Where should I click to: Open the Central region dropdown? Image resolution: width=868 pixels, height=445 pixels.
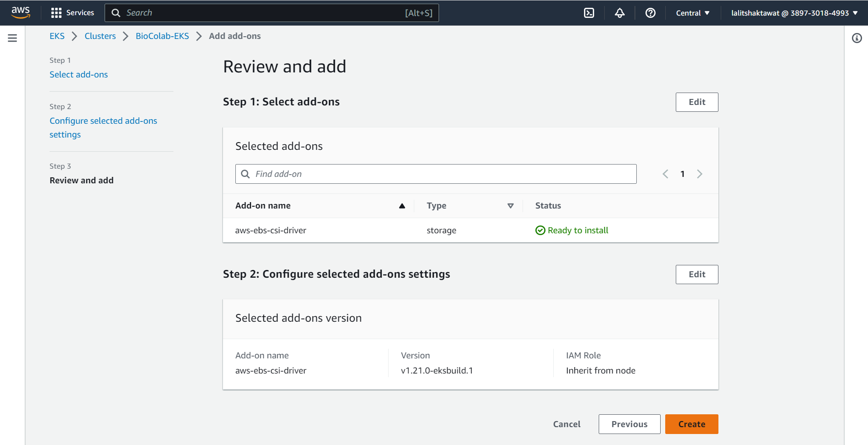[693, 13]
